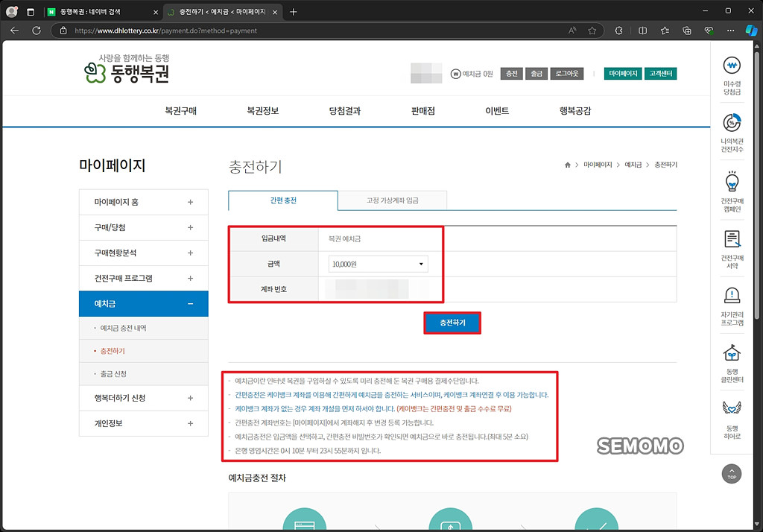Open the 금액 10,000원 dropdown
Image resolution: width=763 pixels, height=532 pixels.
[378, 264]
